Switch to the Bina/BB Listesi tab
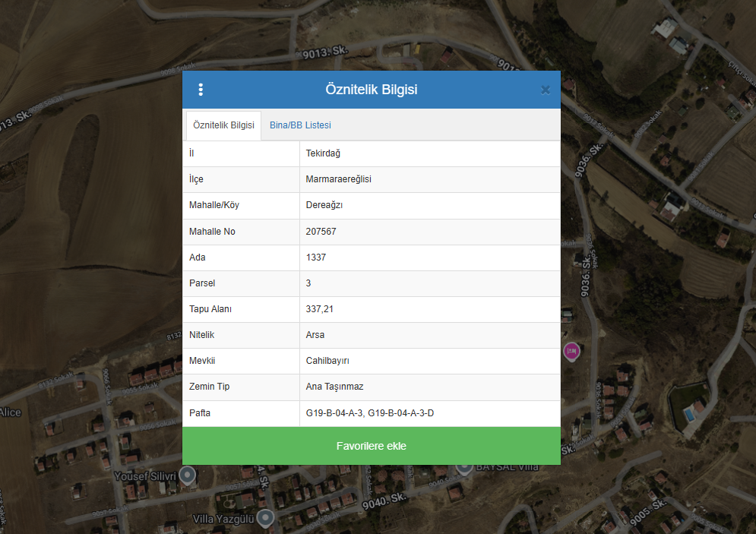Viewport: 756px width, 534px height. point(300,125)
